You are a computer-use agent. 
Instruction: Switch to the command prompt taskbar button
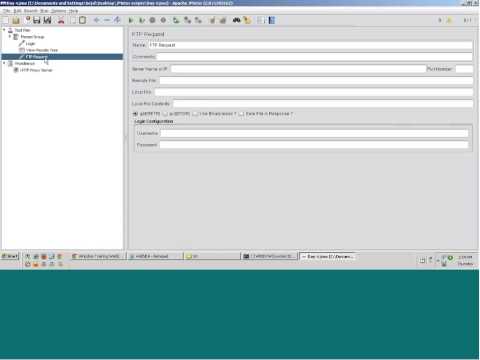269,256
